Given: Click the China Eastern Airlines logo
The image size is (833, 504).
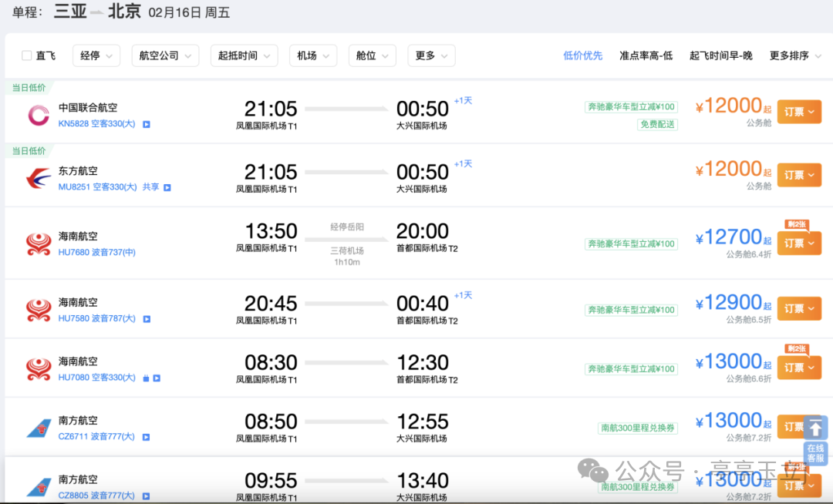Looking at the screenshot, I should [x=39, y=178].
